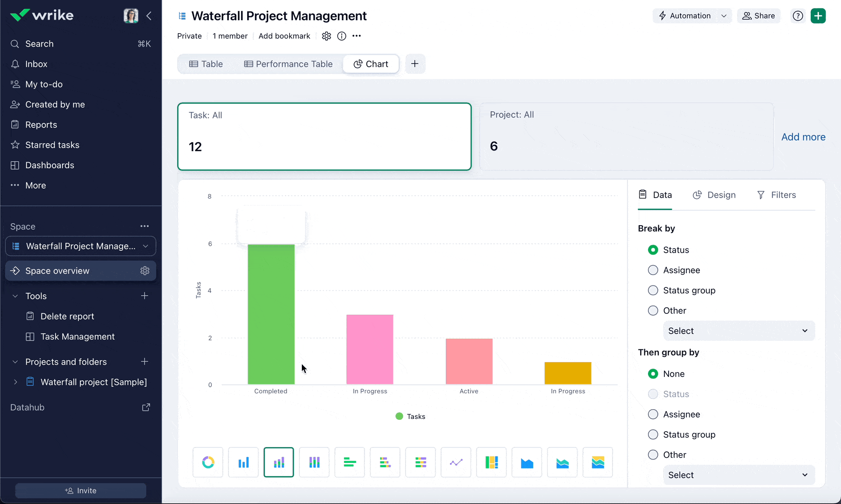Add a new view tab with plus
The height and width of the screenshot is (504, 841).
pyautogui.click(x=415, y=64)
